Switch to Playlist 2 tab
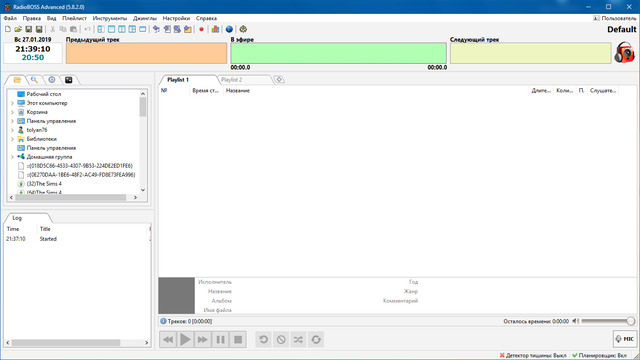This screenshot has height=360, width=640. [232, 80]
